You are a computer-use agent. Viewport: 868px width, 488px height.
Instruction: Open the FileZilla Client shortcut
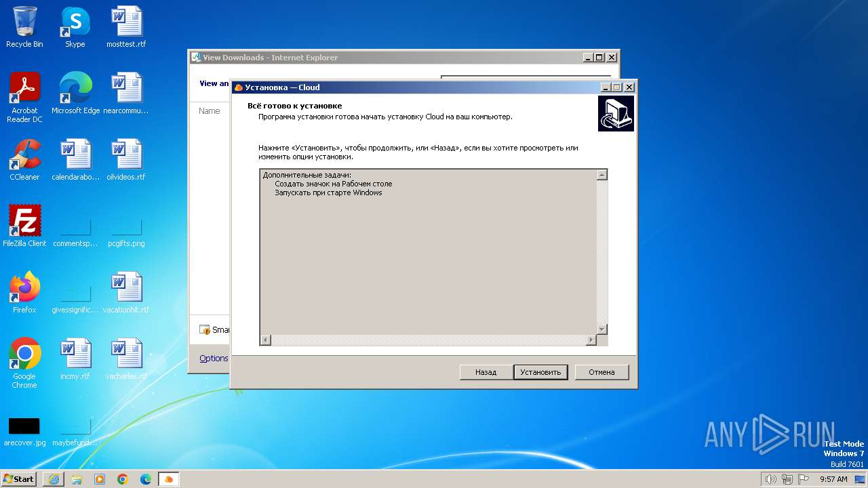point(24,226)
